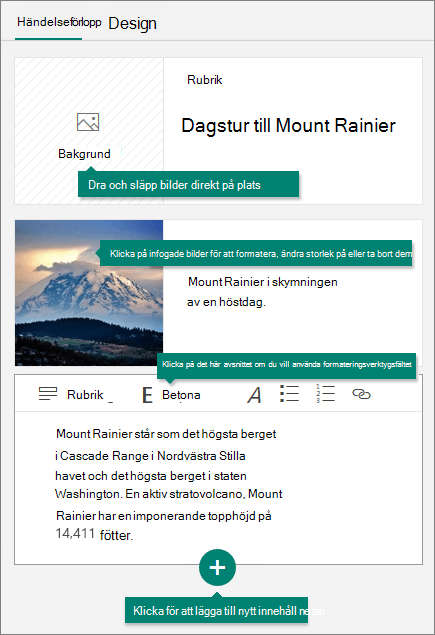Toggle italic accent A icon
Viewport: 435px width, 635px height.
click(x=254, y=395)
